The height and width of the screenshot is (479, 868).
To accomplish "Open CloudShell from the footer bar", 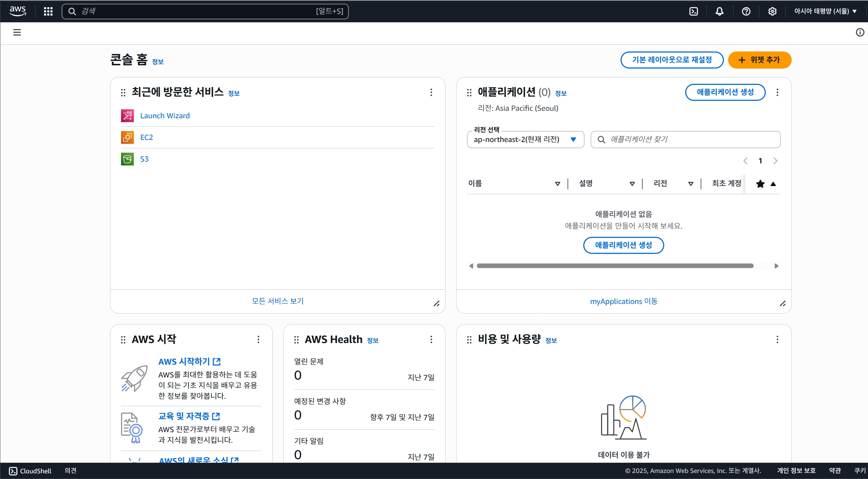I will 30,471.
